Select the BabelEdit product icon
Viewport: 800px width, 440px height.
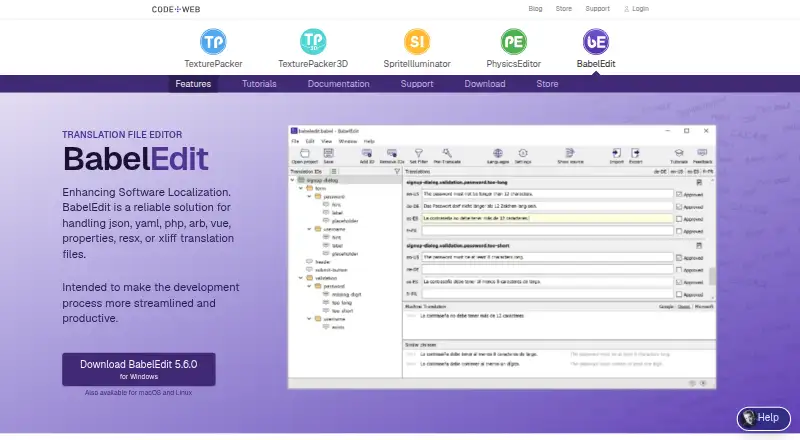(595, 41)
